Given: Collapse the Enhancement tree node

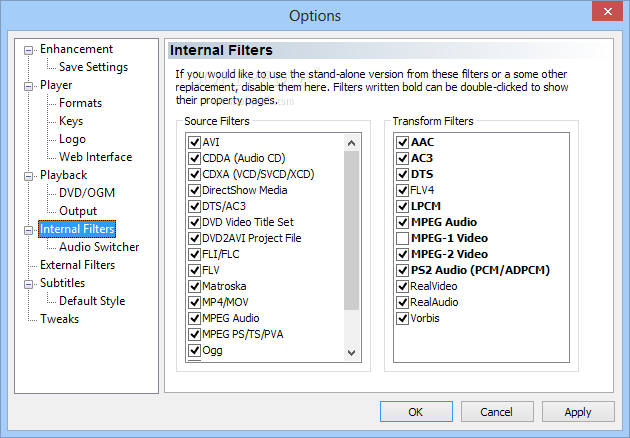Looking at the screenshot, I should (29, 50).
